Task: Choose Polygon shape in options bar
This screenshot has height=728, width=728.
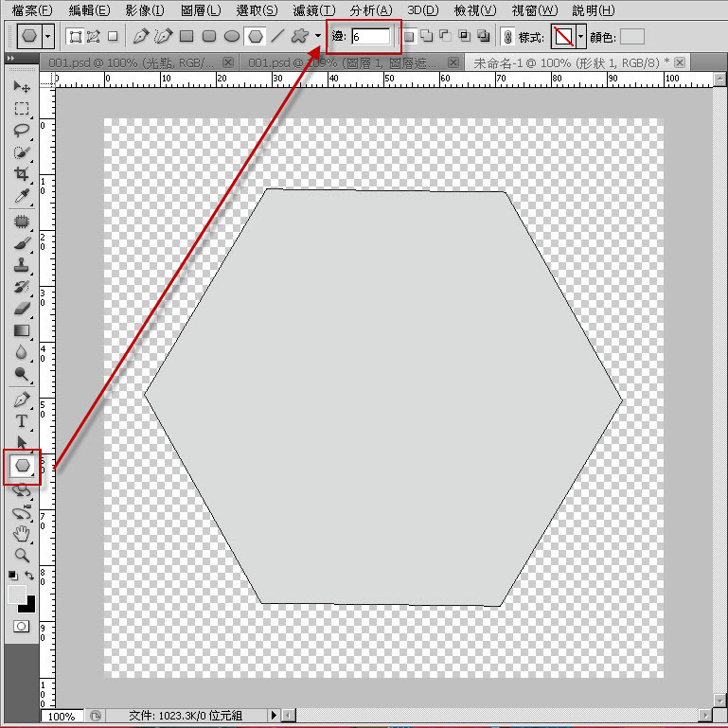Action: [256, 36]
